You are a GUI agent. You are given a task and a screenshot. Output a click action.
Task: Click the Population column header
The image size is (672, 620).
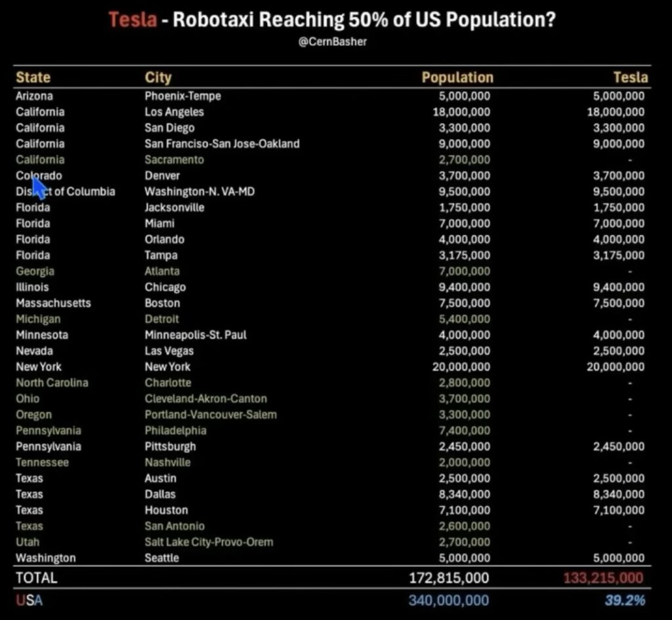[x=457, y=77]
